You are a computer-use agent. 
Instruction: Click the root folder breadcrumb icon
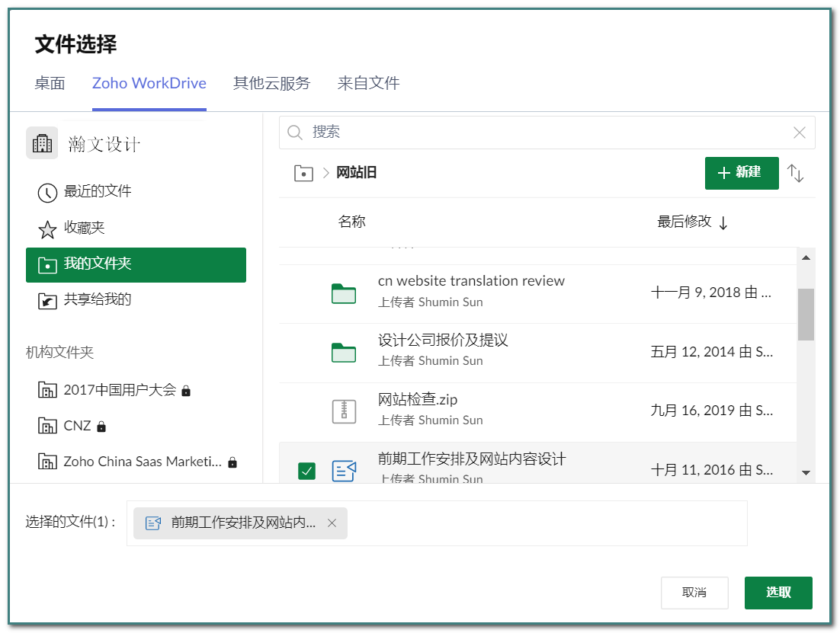[x=303, y=173]
